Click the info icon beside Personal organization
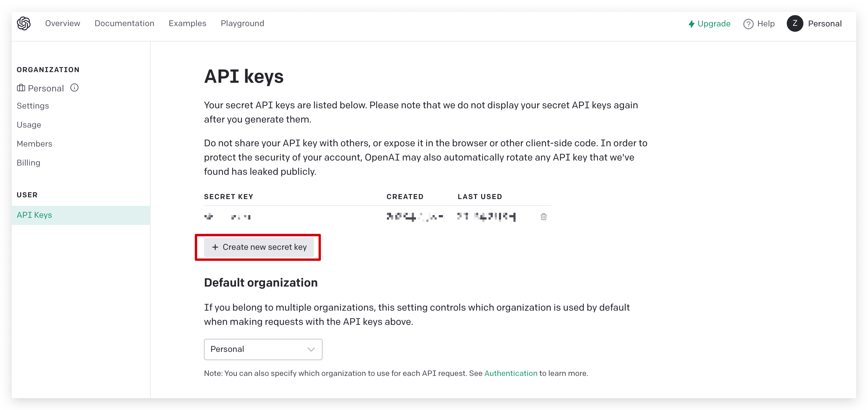868x410 pixels. tap(74, 88)
